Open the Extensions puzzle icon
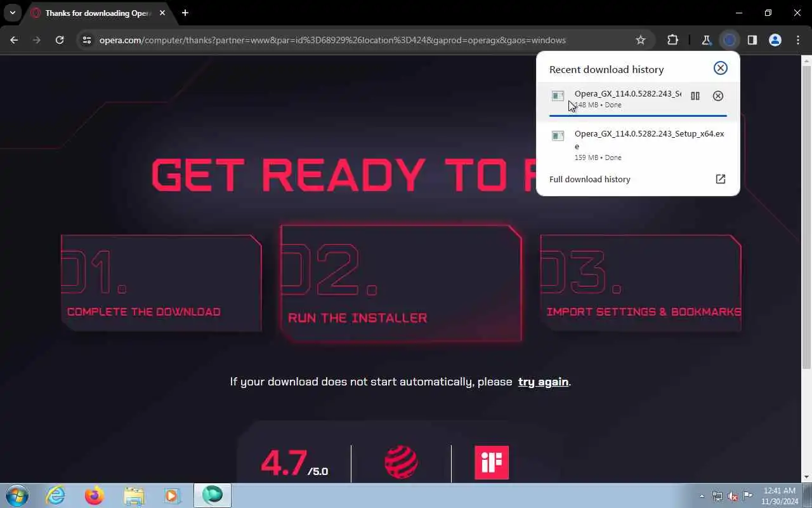Viewport: 812px width, 508px height. pos(672,40)
